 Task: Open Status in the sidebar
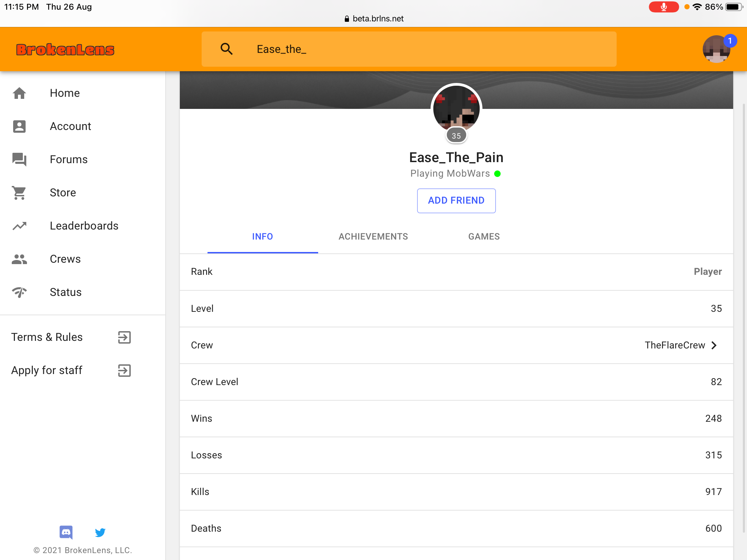pyautogui.click(x=83, y=292)
